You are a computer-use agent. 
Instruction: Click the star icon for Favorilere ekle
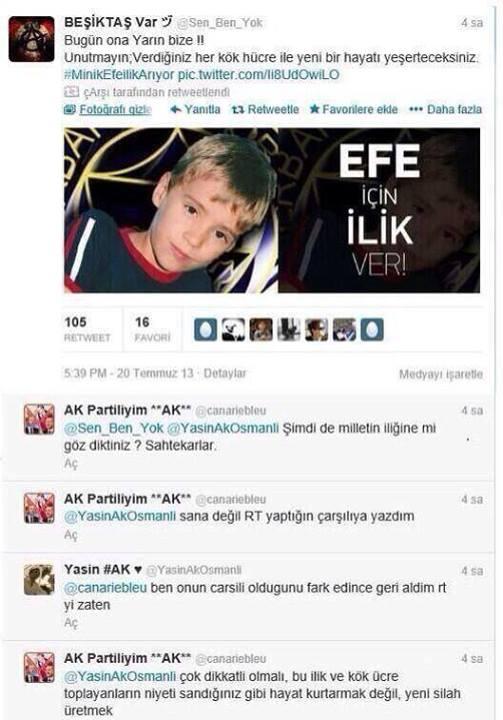click(314, 109)
